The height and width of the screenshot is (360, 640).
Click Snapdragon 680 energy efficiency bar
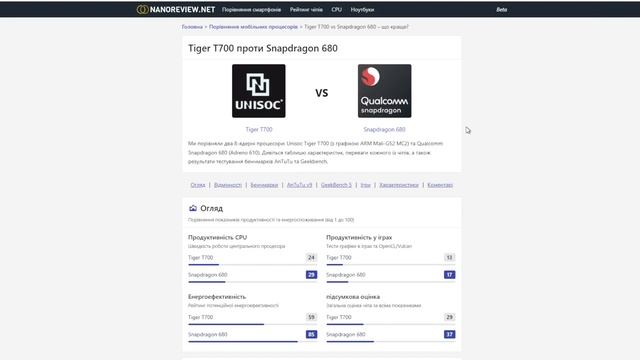coord(252,341)
